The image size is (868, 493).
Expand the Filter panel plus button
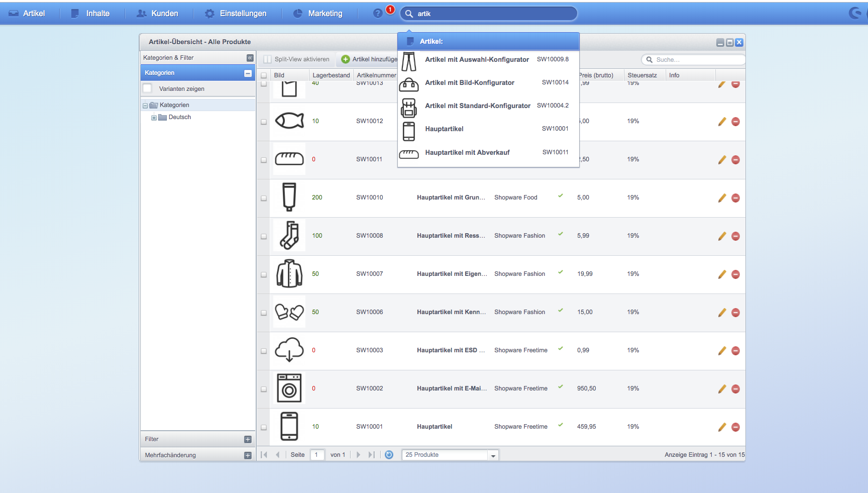[x=248, y=439]
